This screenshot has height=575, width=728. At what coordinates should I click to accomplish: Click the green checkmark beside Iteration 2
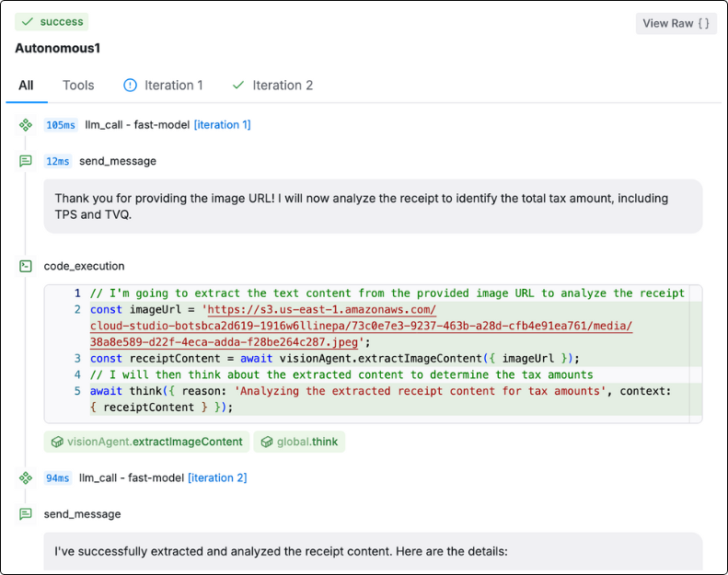pyautogui.click(x=238, y=86)
